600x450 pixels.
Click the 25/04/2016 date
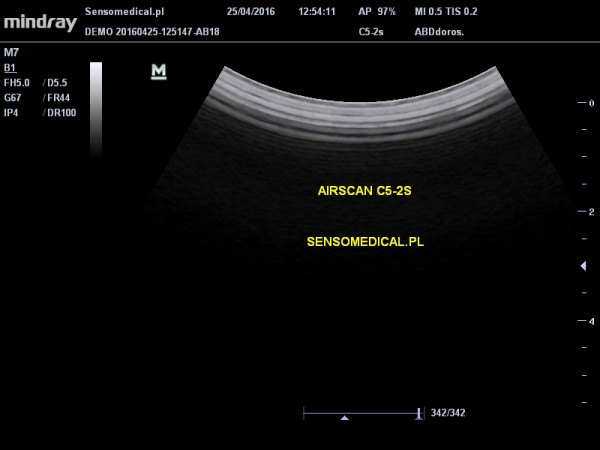[x=251, y=11]
